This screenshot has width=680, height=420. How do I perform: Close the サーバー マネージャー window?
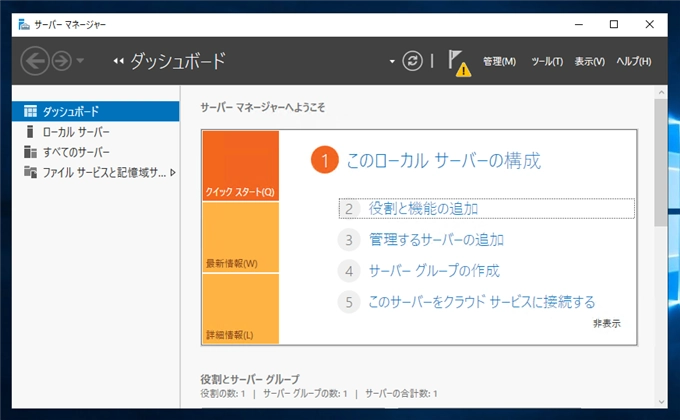649,25
